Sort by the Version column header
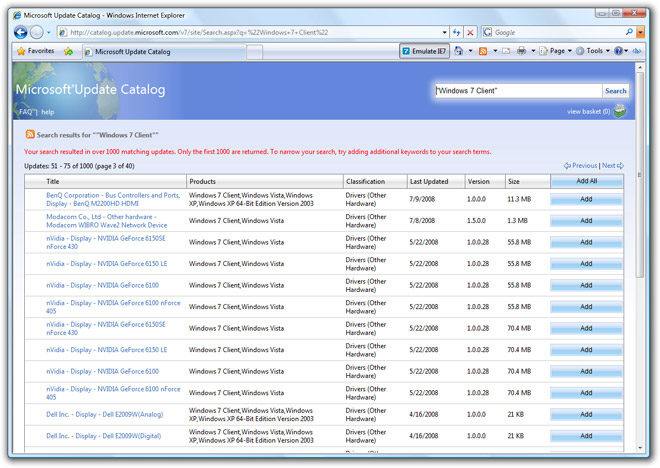Viewport: 660px width, 468px height. click(x=479, y=181)
